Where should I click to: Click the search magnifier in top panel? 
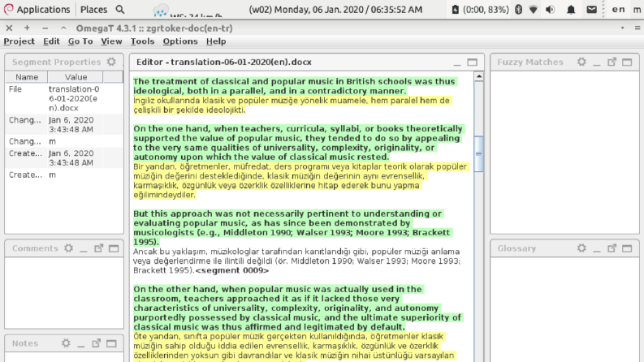[x=120, y=10]
